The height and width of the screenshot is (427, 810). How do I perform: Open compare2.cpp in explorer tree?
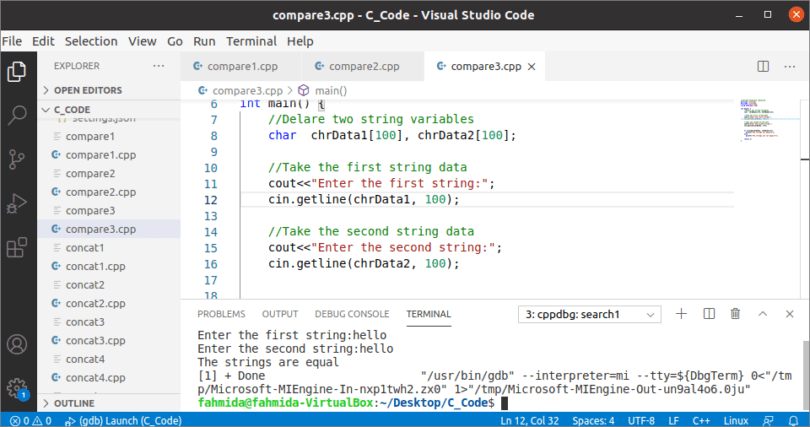tap(109, 192)
